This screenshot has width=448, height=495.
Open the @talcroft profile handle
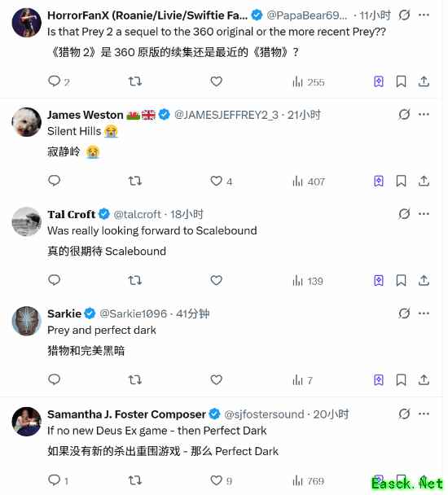click(x=137, y=214)
